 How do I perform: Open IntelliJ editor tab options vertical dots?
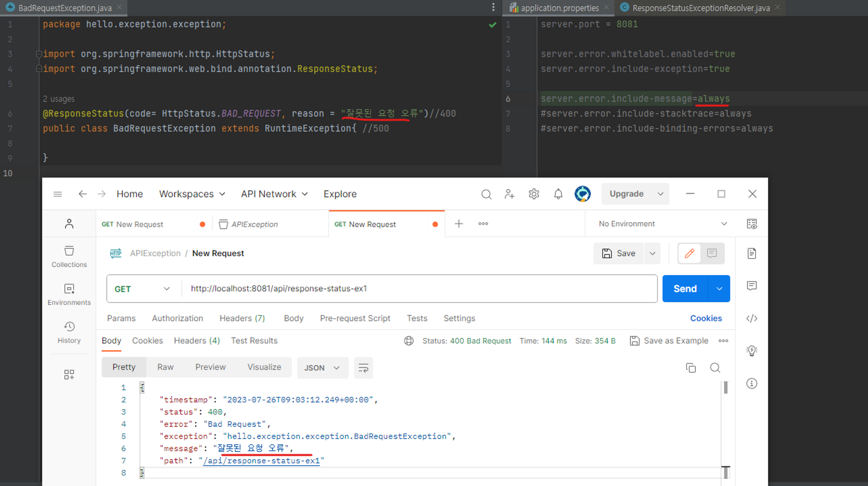493,7
